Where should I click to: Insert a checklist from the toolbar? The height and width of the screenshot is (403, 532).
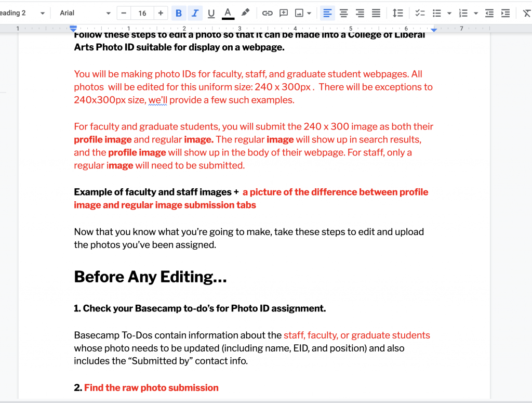(x=420, y=13)
